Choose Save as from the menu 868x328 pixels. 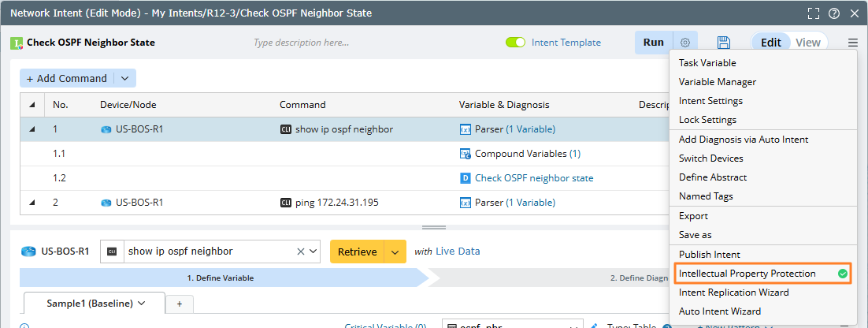click(696, 235)
